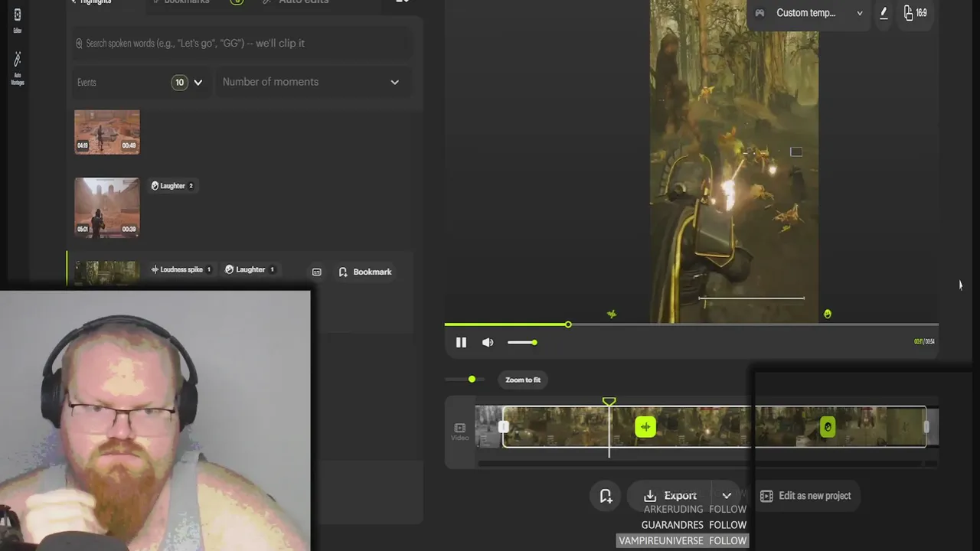The width and height of the screenshot is (980, 551).
Task: Bookmark the selected highlight
Action: [364, 272]
